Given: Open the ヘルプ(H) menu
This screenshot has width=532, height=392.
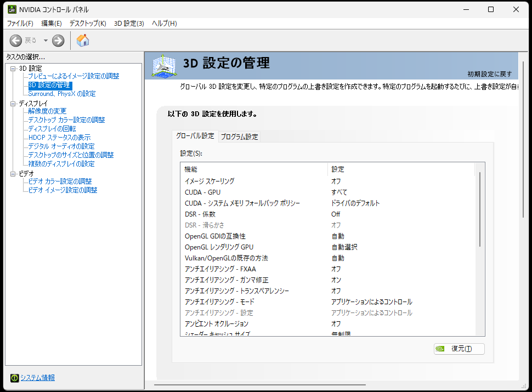Looking at the screenshot, I should [x=164, y=24].
